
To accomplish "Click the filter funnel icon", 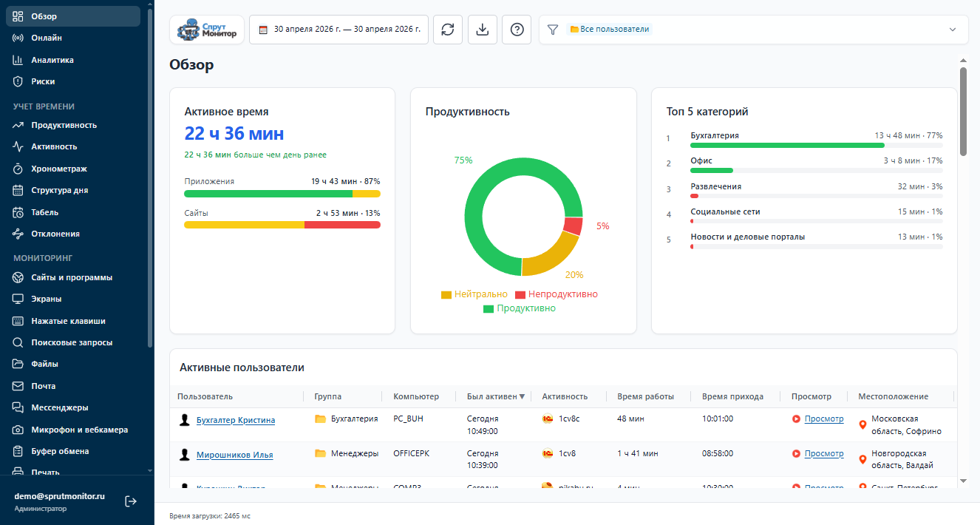I will click(553, 30).
